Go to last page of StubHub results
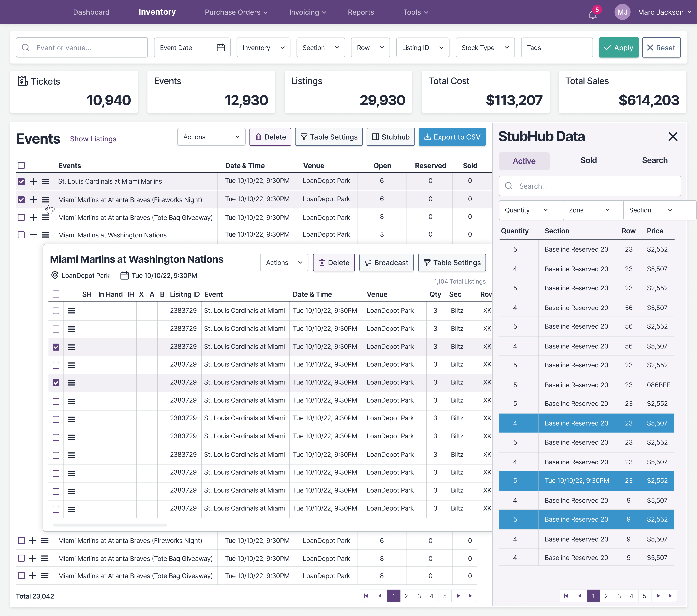The height and width of the screenshot is (616, 697). pyautogui.click(x=670, y=596)
